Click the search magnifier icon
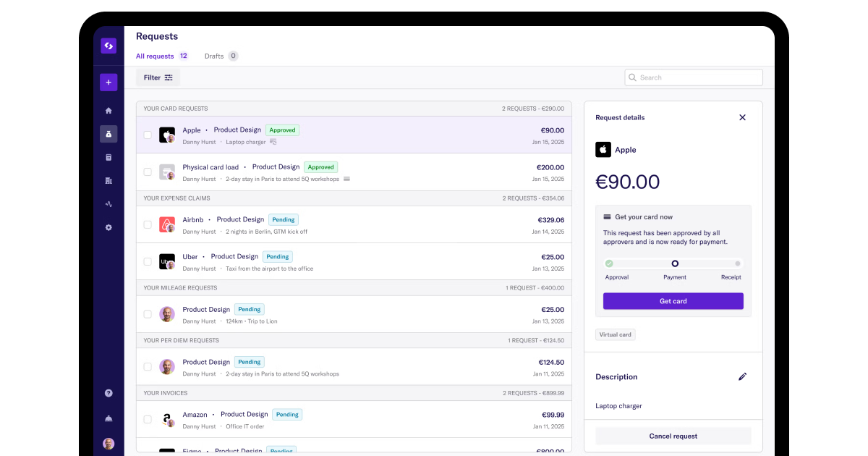This screenshot has width=868, height=456. click(633, 77)
